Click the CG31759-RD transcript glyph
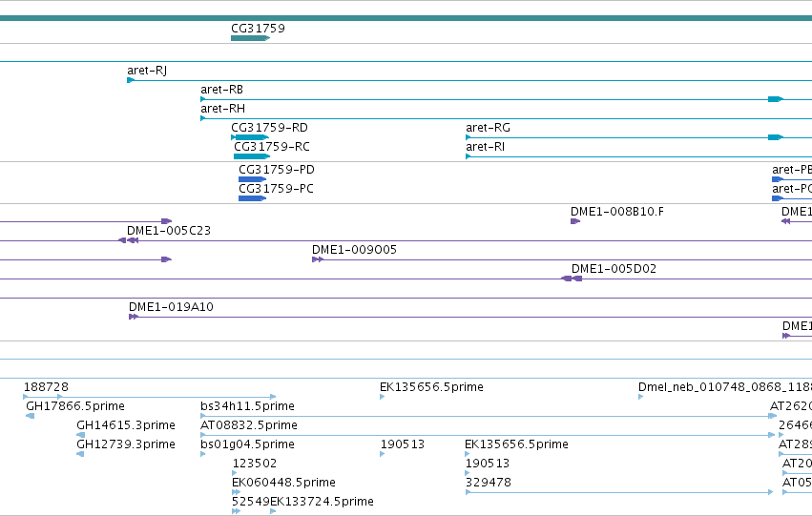The height and width of the screenshot is (516, 812). tap(250, 137)
